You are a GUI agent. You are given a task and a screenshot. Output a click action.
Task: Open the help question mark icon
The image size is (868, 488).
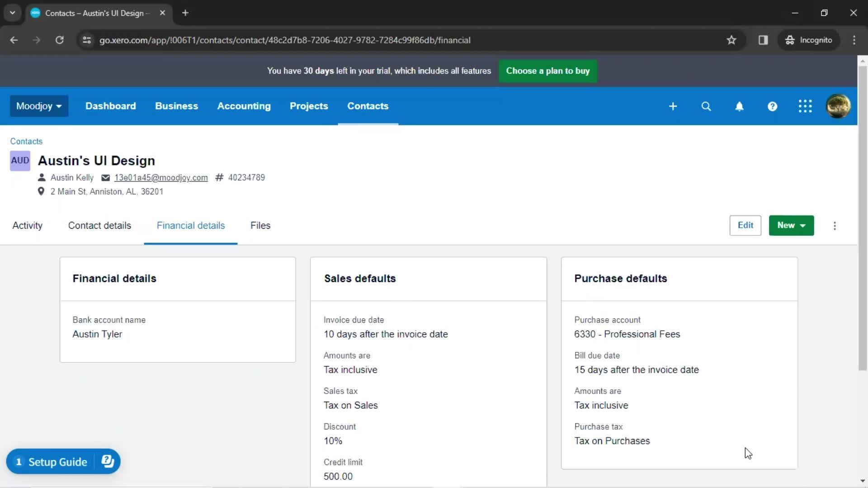pyautogui.click(x=772, y=106)
